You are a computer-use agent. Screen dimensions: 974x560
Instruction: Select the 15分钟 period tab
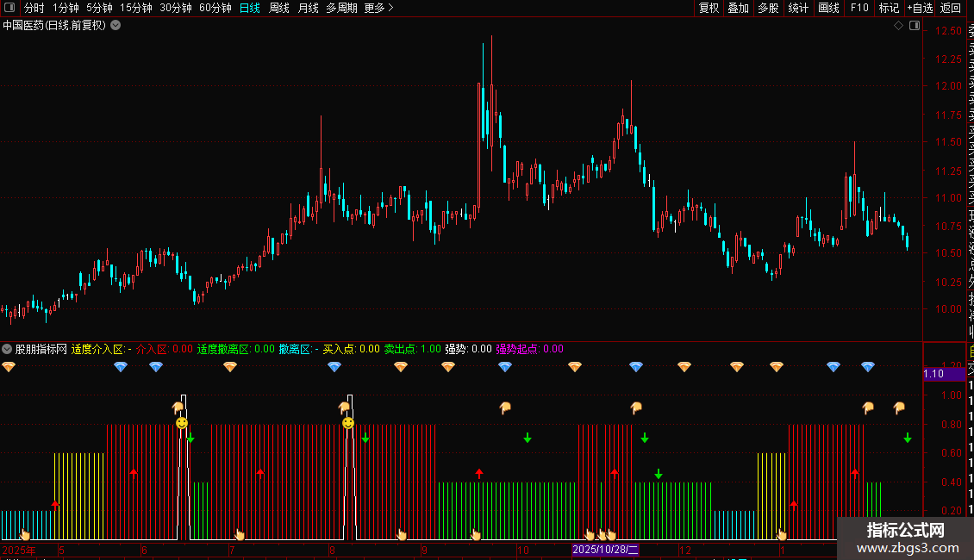(136, 8)
